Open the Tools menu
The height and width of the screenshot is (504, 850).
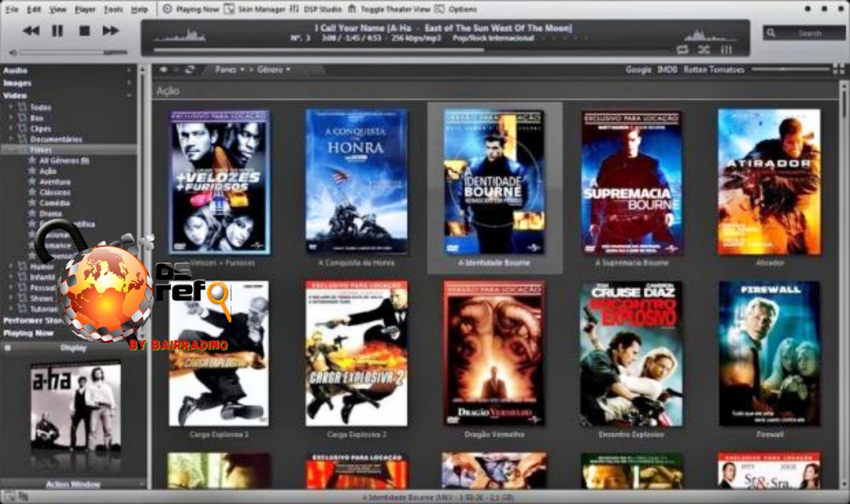click(x=113, y=9)
